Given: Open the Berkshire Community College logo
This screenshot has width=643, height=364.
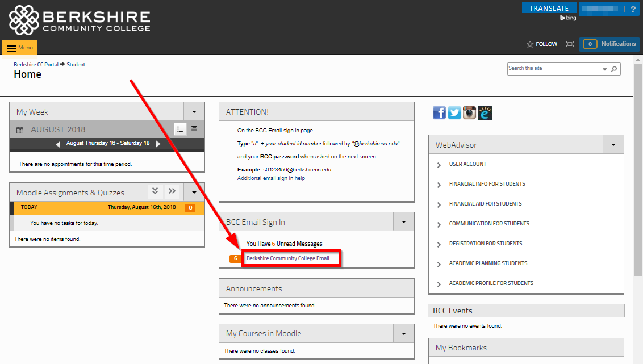Looking at the screenshot, I should point(80,20).
